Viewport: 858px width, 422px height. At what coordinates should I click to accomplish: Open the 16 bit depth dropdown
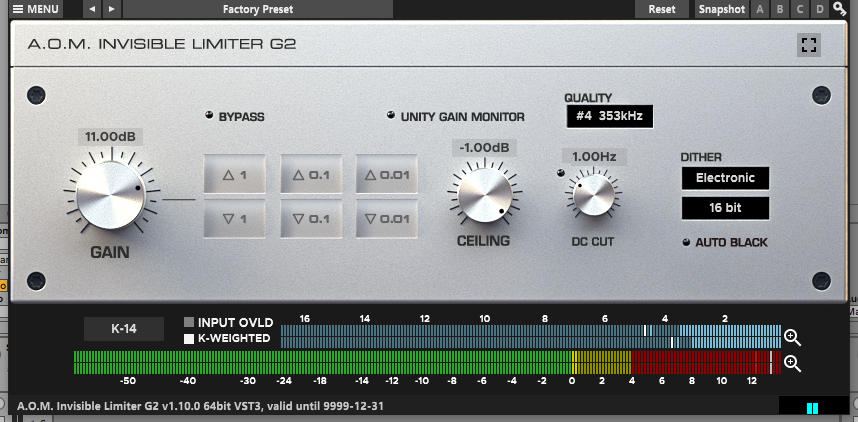(725, 208)
